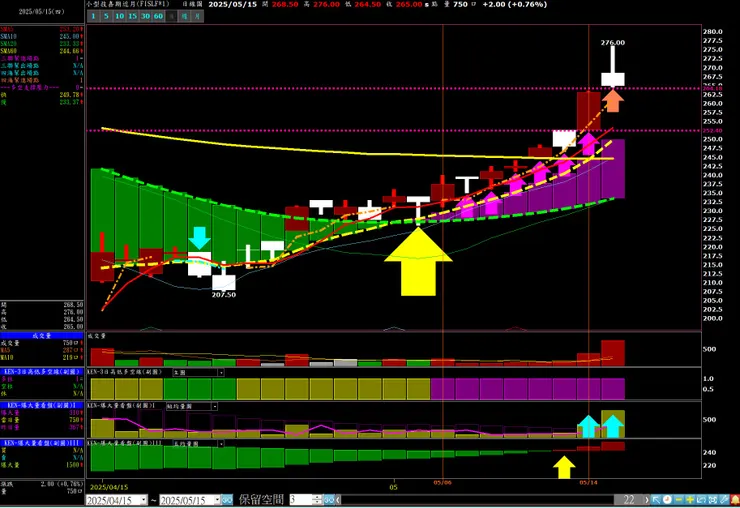740x508 pixels.
Task: Click the scrollbar left arrow
Action: coord(338,499)
